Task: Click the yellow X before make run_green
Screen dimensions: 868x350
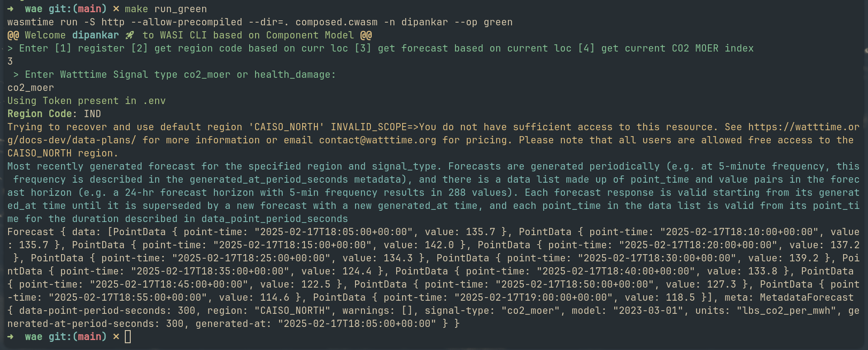Action: [x=116, y=9]
